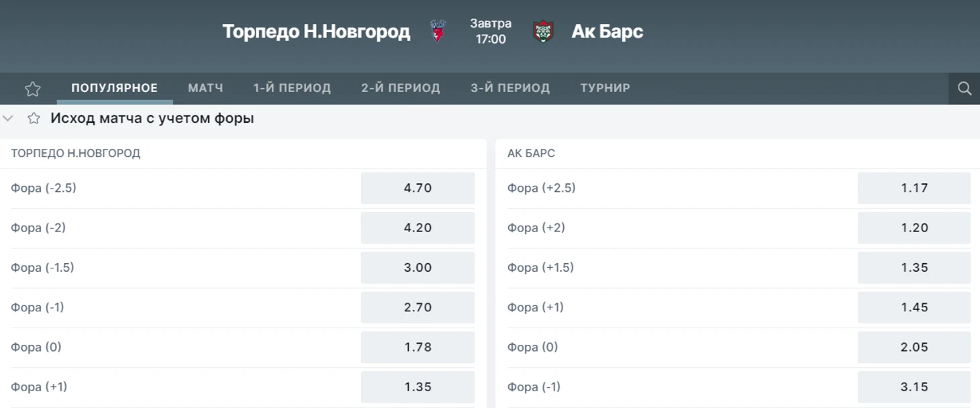Bet on Торпедо Фора (-2.5) at 4.70

(418, 188)
